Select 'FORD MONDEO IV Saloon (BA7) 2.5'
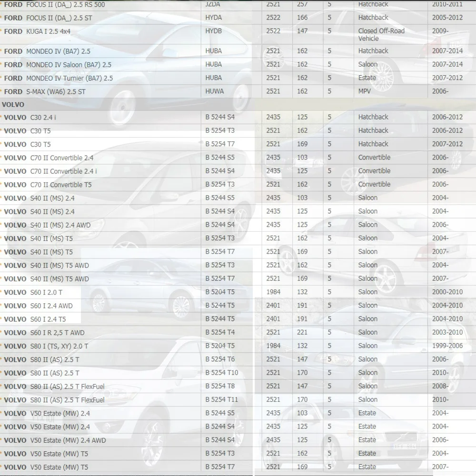The image size is (476, 476). (x=58, y=65)
